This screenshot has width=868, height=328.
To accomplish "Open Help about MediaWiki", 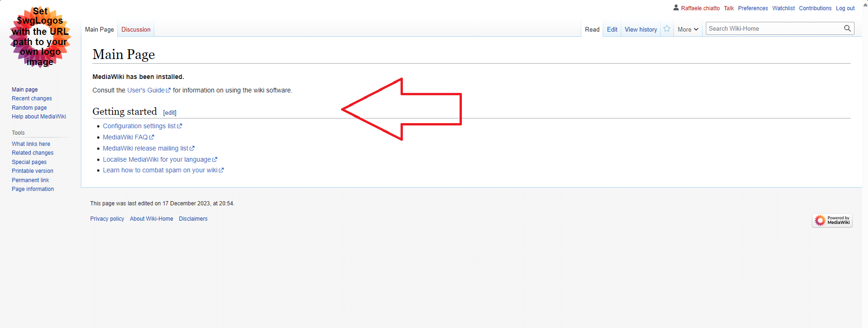I will tap(39, 117).
